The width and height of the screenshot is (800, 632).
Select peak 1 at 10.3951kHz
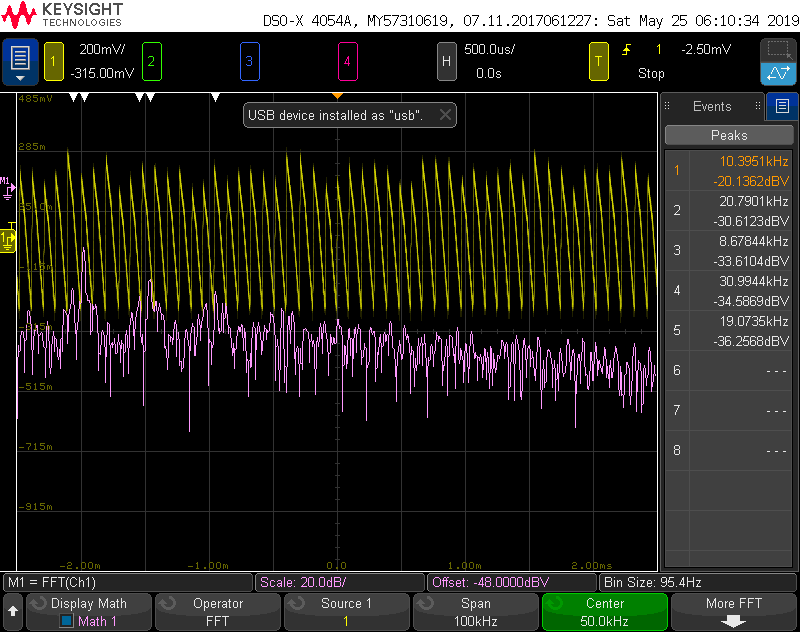pos(728,170)
